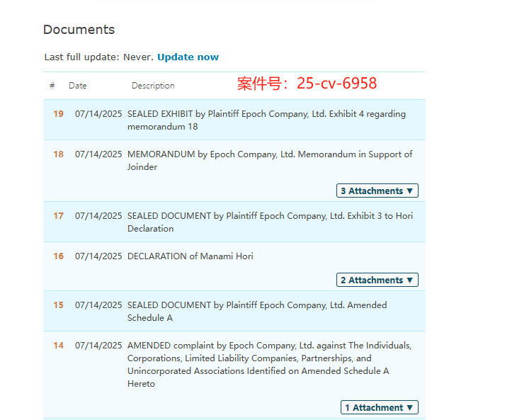Image resolution: width=517 pixels, height=420 pixels.
Task: Click the date of document 14
Action: 98,346
